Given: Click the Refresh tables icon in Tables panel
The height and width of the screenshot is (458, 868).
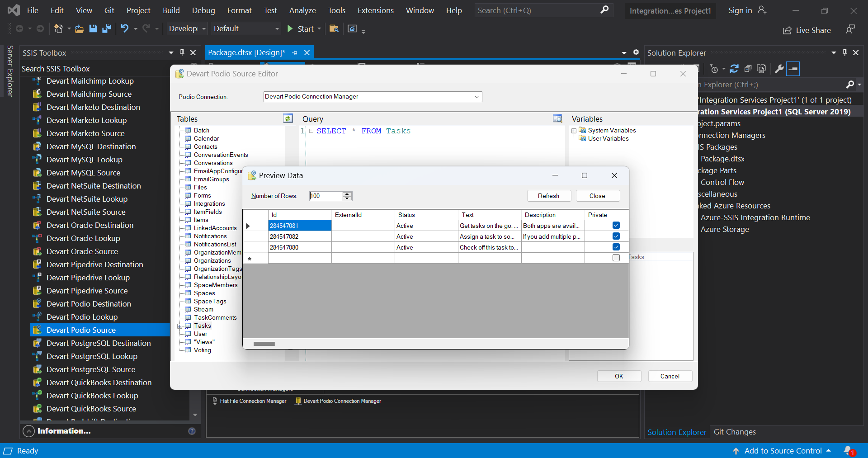Looking at the screenshot, I should pyautogui.click(x=288, y=118).
